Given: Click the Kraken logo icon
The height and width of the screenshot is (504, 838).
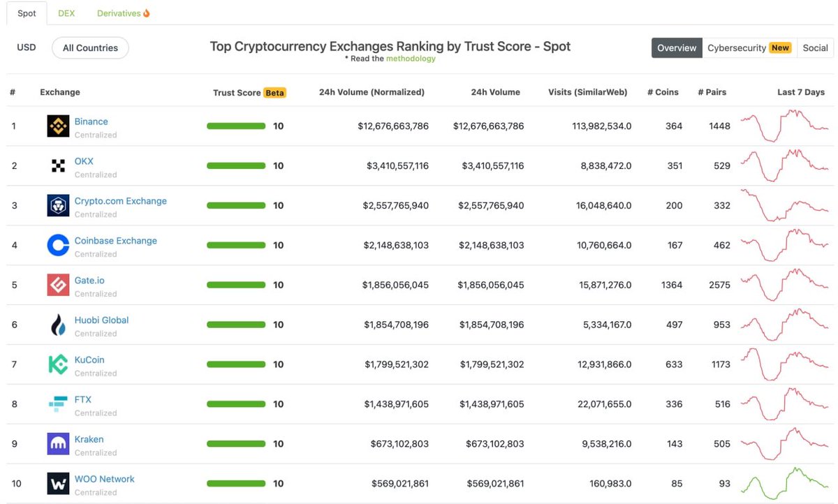Looking at the screenshot, I should click(58, 445).
